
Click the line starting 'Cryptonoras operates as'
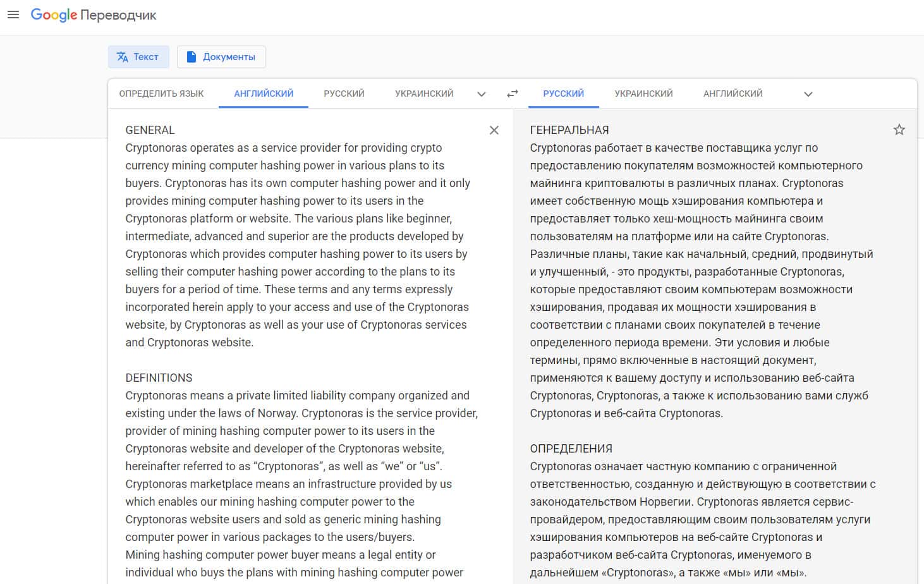[284, 148]
